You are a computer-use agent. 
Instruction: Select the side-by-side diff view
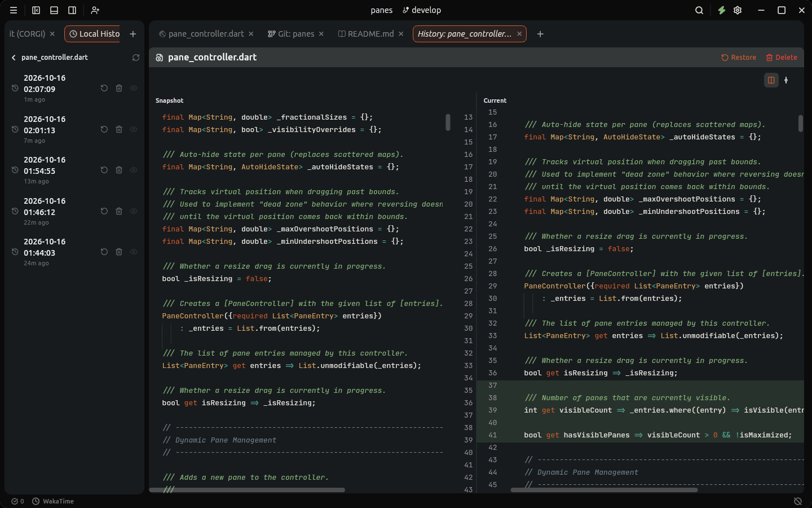click(x=771, y=80)
